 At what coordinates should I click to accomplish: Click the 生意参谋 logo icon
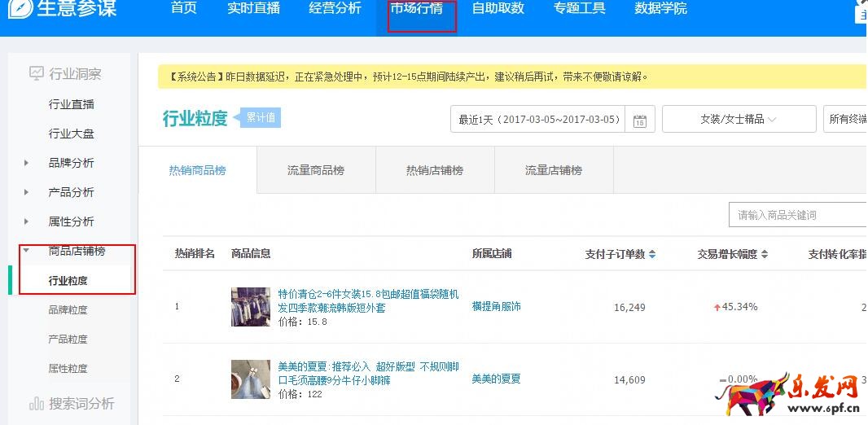(20, 9)
